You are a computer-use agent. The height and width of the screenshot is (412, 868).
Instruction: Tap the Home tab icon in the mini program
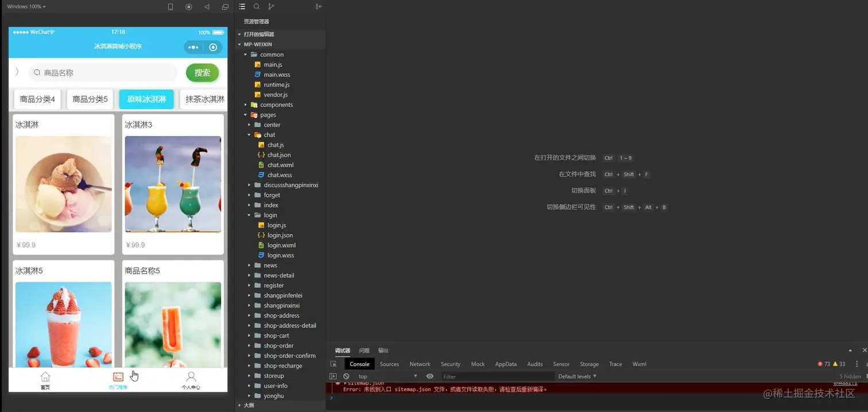pos(45,380)
